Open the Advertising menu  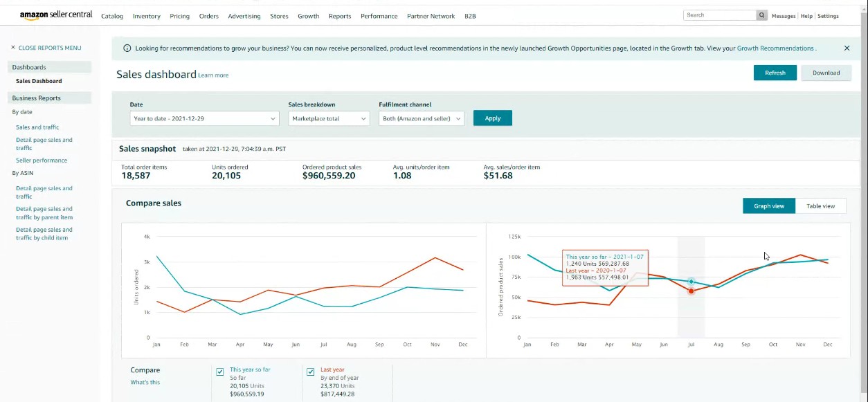(x=244, y=16)
